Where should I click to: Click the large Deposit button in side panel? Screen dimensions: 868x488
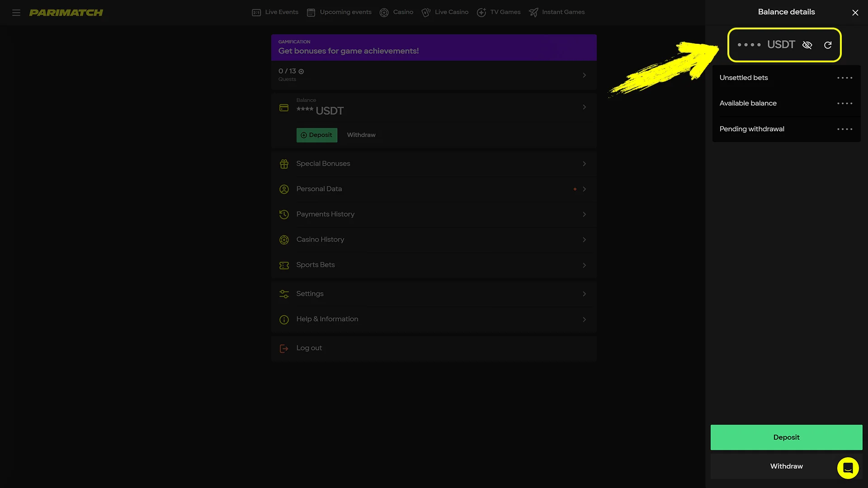[x=787, y=437]
